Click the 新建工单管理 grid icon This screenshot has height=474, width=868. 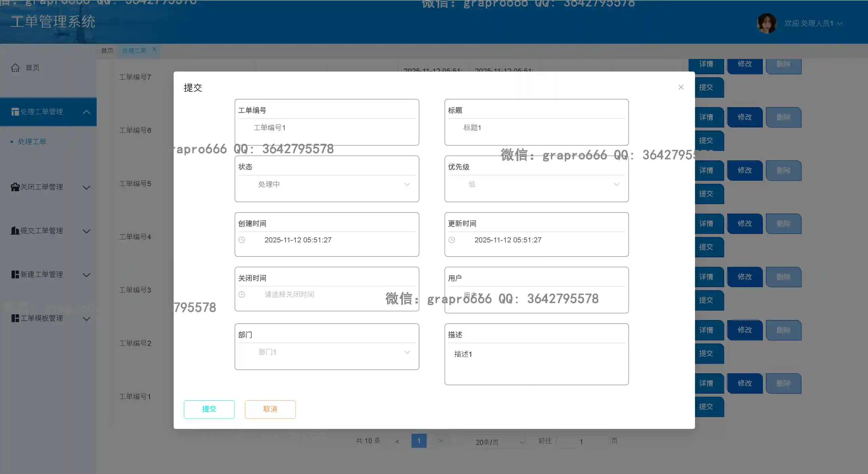(x=15, y=275)
